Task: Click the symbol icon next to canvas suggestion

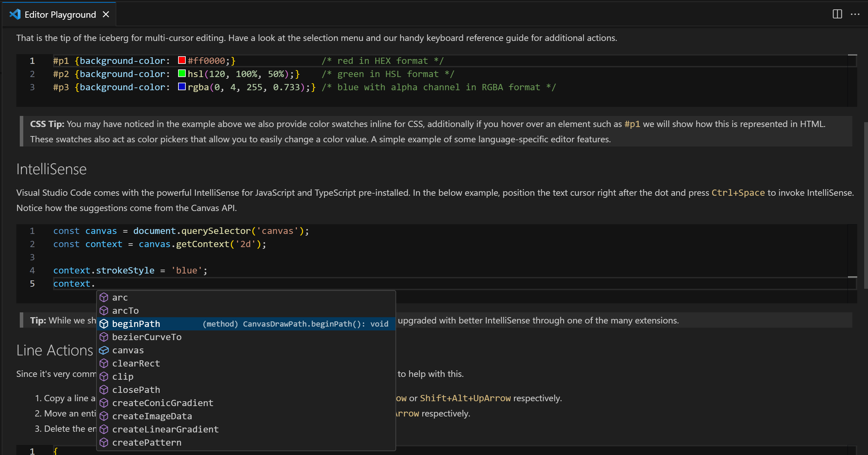Action: (x=104, y=350)
